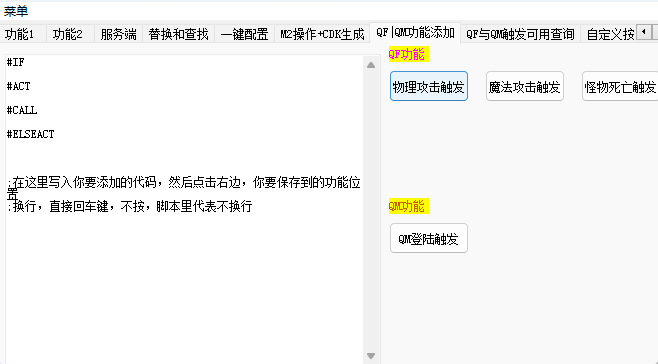
Task: Click the tab strip left scroll arrow
Action: (644, 32)
